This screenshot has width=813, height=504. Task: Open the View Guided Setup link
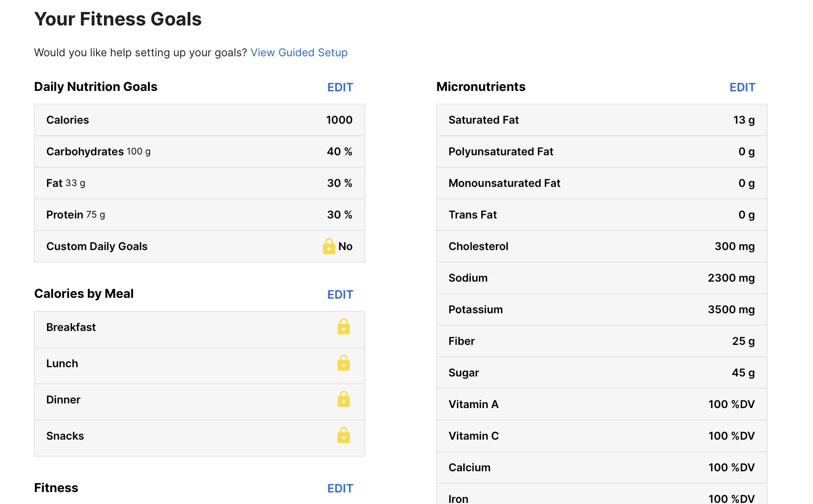point(299,52)
